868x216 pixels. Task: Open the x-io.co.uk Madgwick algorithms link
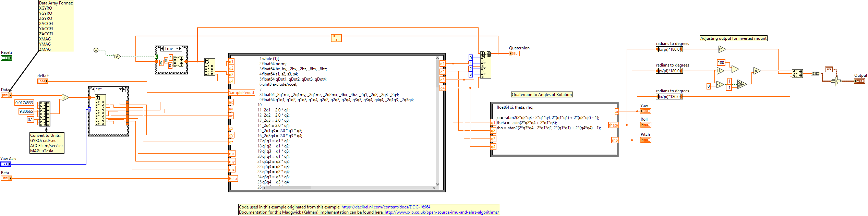tap(442, 212)
